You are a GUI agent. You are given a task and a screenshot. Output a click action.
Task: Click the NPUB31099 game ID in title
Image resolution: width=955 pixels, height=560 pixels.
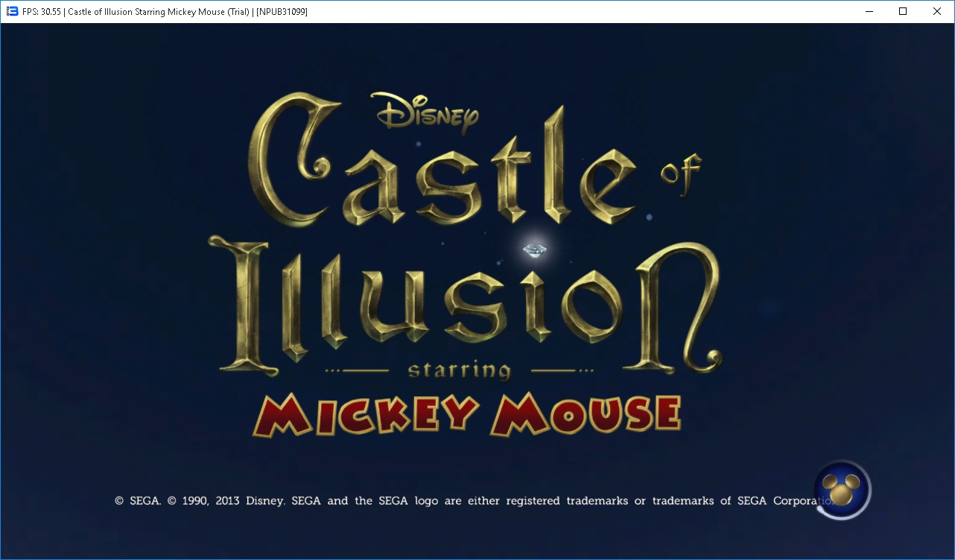pos(282,11)
